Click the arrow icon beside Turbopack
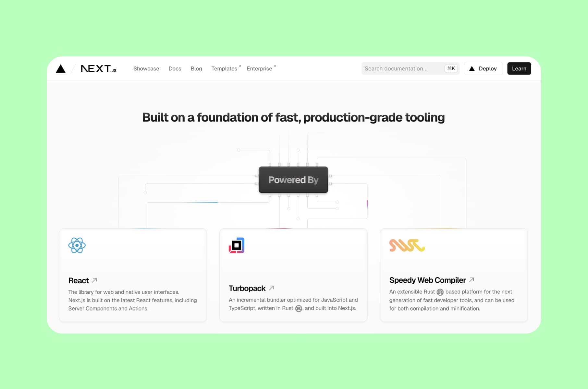 tap(272, 288)
